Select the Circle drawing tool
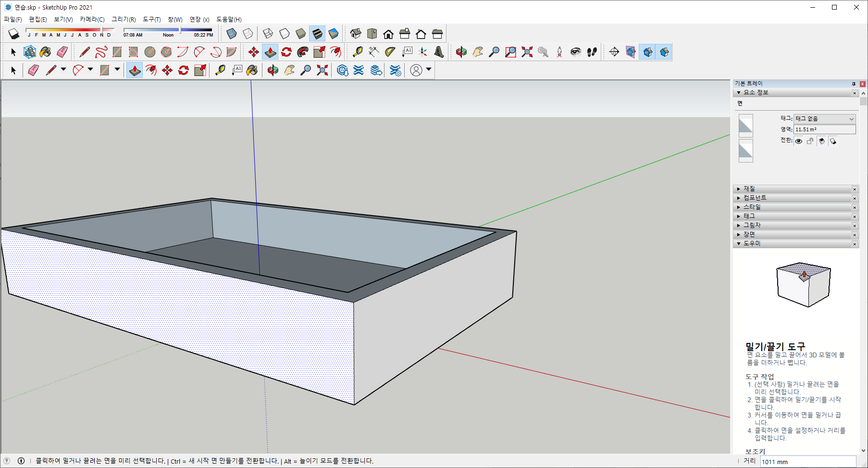This screenshot has width=868, height=468. [x=150, y=52]
